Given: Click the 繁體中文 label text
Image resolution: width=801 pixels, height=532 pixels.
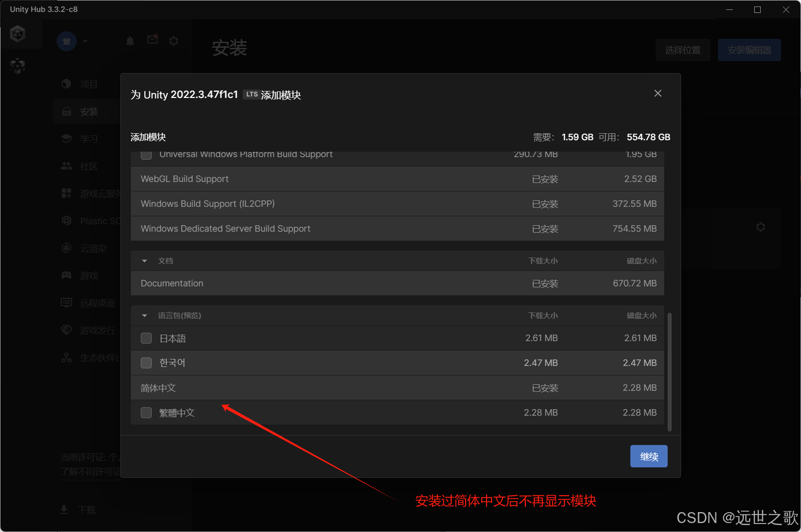Looking at the screenshot, I should [177, 413].
